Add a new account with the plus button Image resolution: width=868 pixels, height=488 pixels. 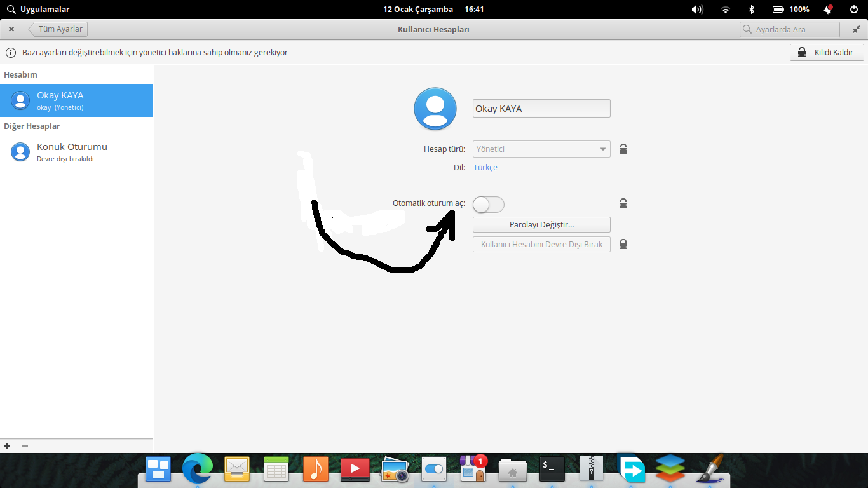pyautogui.click(x=8, y=446)
